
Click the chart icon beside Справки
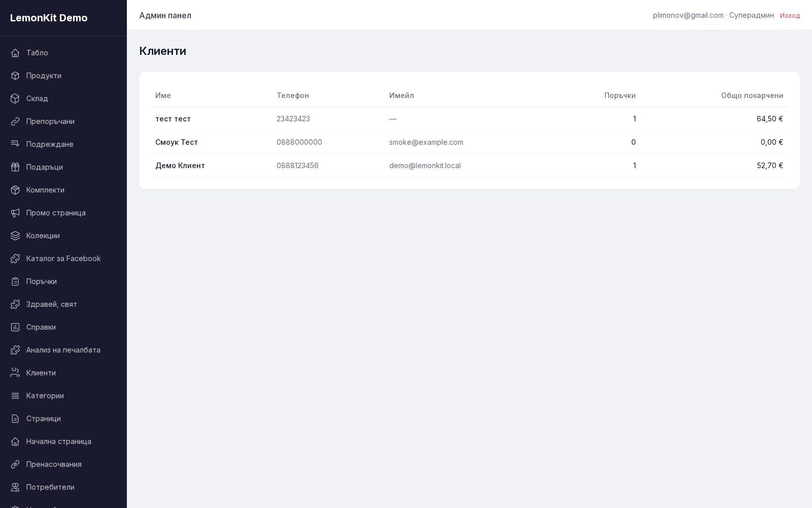pos(15,327)
